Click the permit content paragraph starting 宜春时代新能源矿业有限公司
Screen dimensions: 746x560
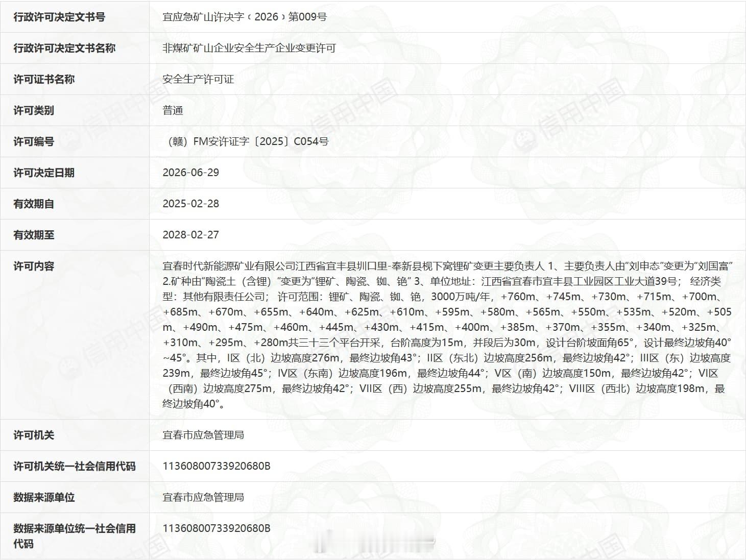[448, 335]
